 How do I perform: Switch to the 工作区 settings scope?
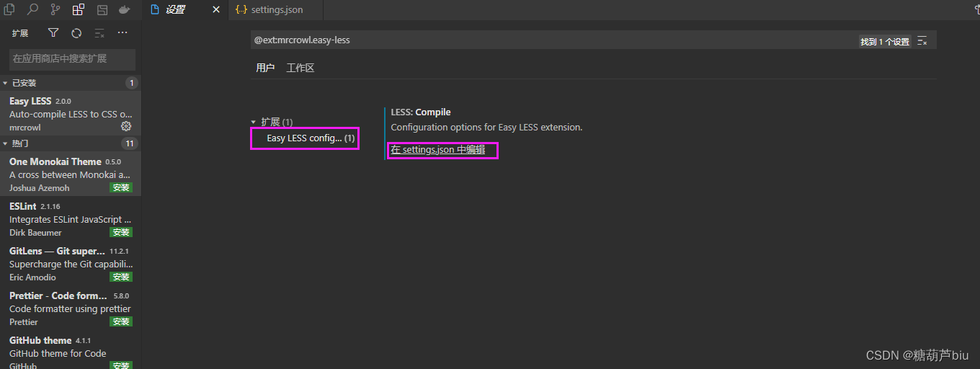pyautogui.click(x=300, y=68)
